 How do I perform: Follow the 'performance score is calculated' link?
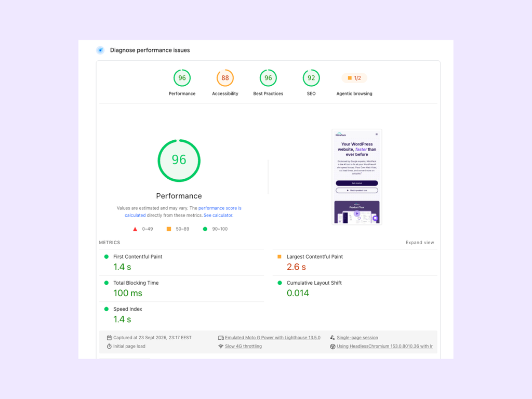tap(183, 212)
